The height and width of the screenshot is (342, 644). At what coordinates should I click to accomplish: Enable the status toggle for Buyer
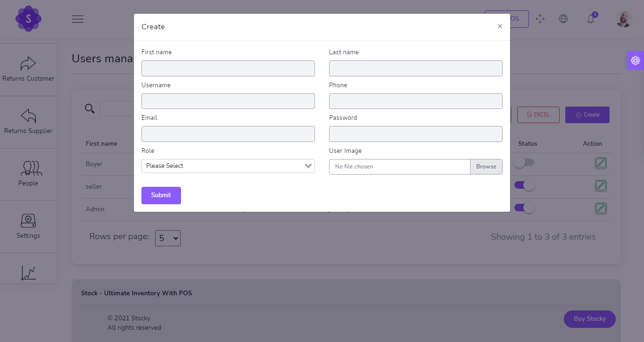[x=524, y=162]
